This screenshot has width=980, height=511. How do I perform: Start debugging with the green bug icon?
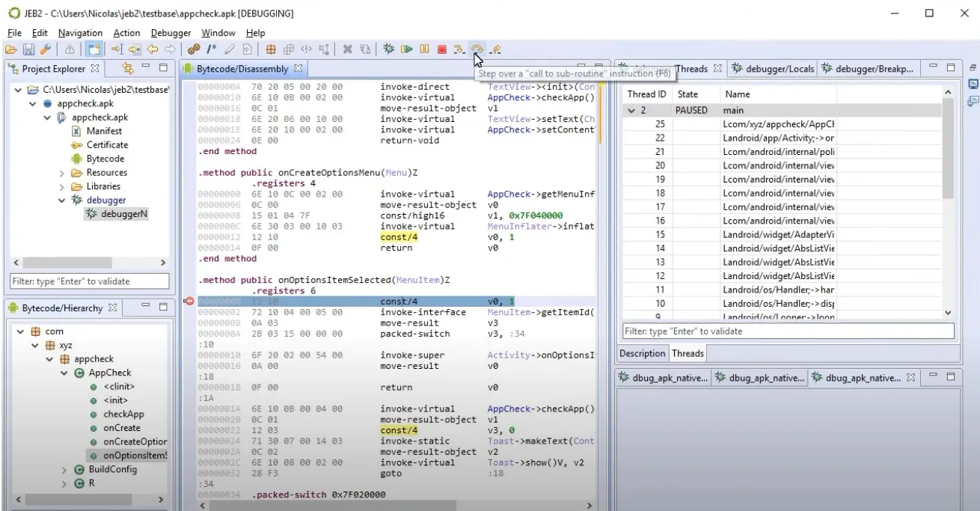(389, 49)
